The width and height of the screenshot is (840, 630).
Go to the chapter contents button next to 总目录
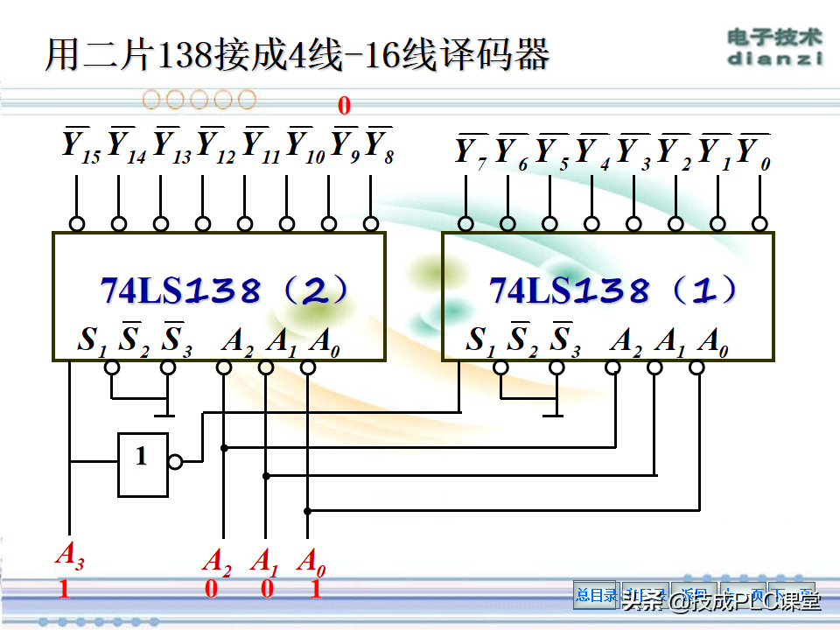[x=646, y=596]
